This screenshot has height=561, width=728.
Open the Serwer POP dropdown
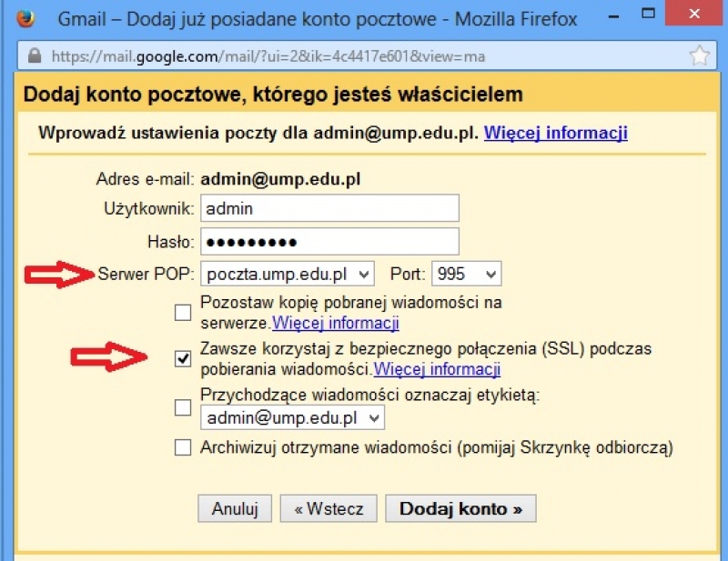pos(287,274)
